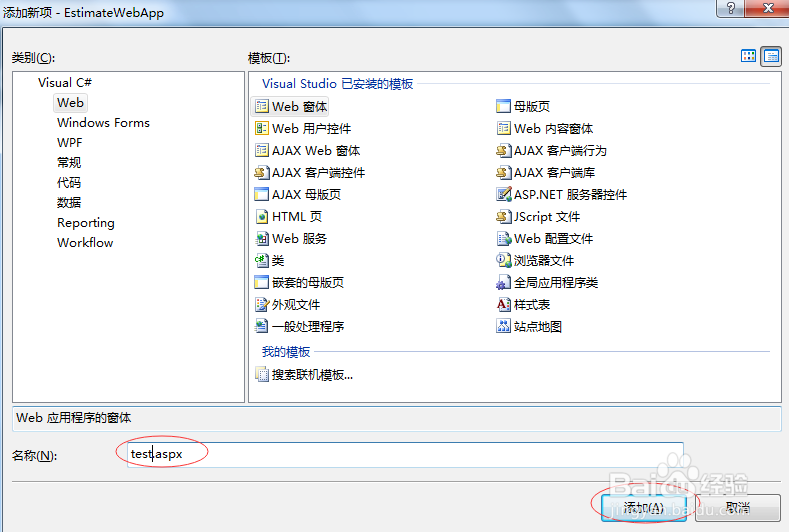The image size is (789, 532).
Task: Select the Workflow category
Action: (85, 243)
